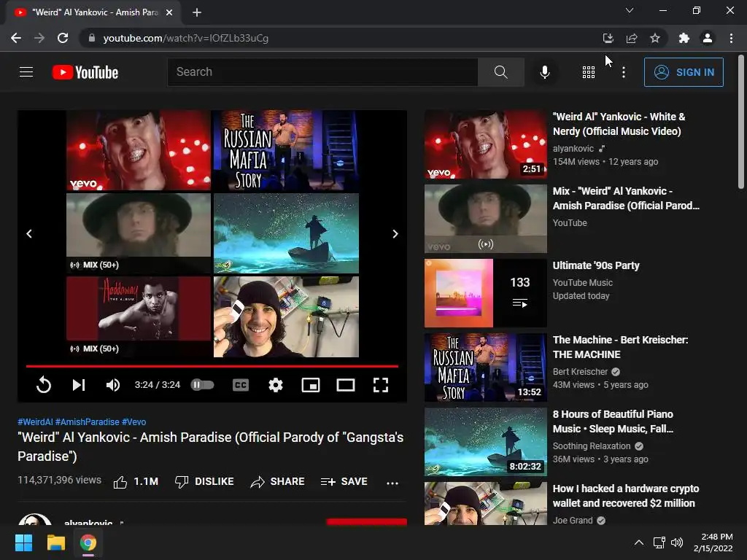This screenshot has height=560, width=747.
Task: Click the search magnifier button
Action: point(500,72)
